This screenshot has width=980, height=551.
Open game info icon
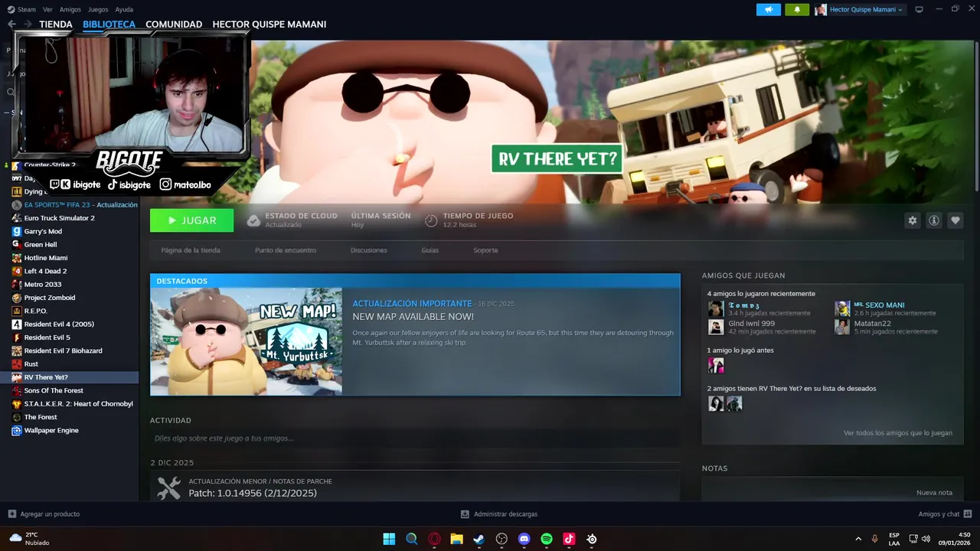click(x=933, y=220)
